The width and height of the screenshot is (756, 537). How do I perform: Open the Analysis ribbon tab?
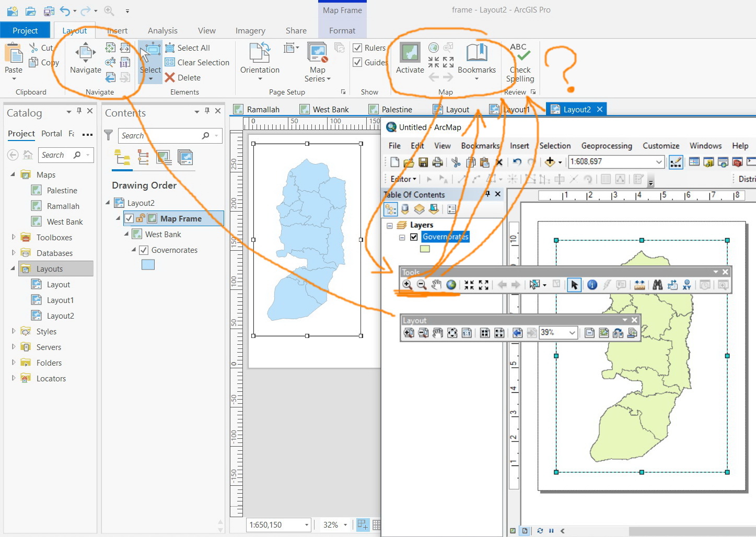(x=162, y=31)
